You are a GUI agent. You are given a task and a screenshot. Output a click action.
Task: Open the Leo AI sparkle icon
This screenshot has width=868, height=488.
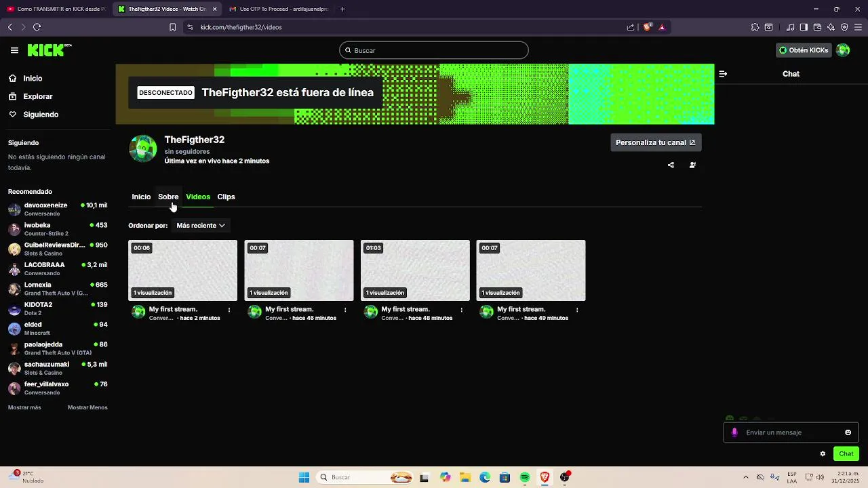(831, 27)
